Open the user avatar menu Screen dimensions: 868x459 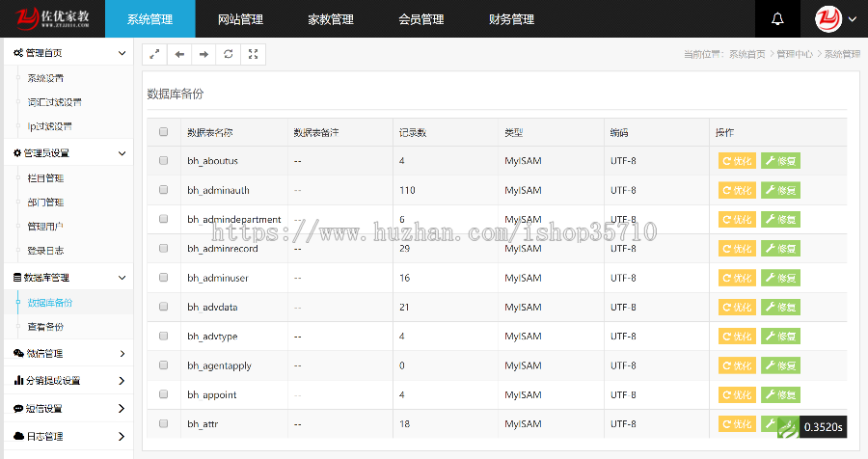tap(828, 19)
